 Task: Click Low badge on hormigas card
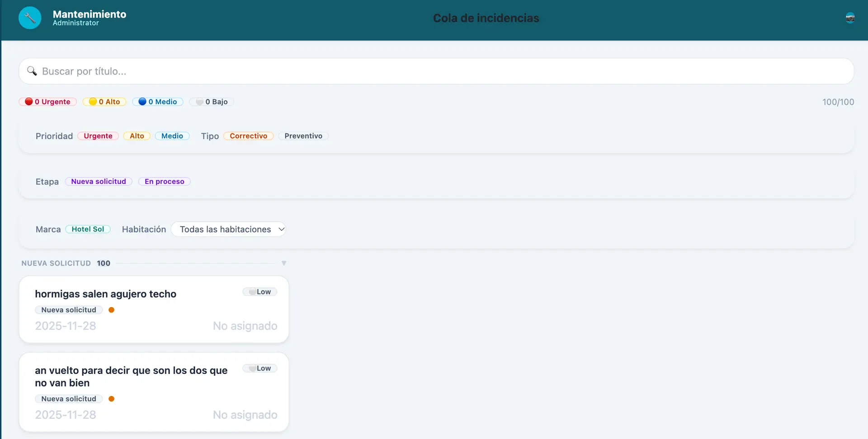(260, 292)
